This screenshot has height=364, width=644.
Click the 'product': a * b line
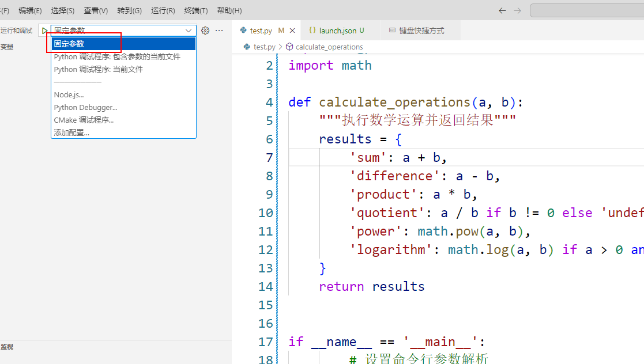pos(413,195)
